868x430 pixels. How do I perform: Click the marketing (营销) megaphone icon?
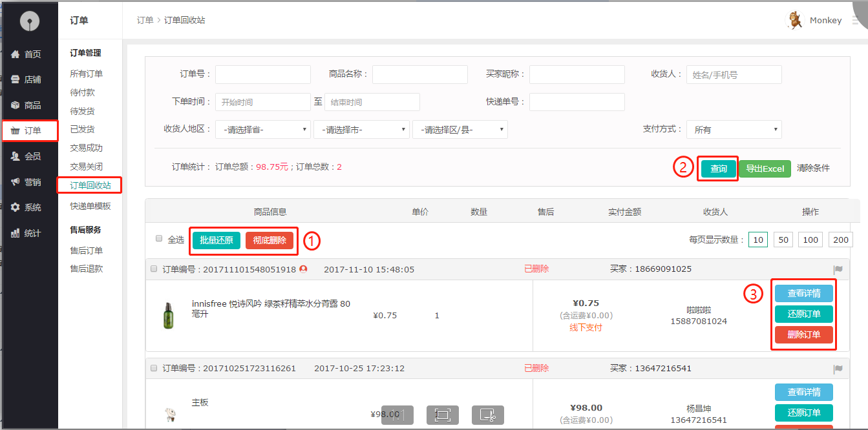pyautogui.click(x=16, y=182)
